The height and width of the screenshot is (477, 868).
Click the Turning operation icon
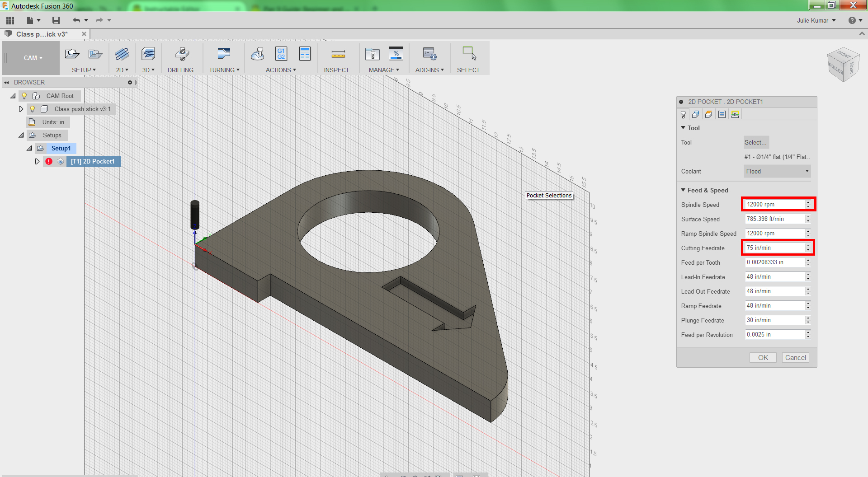tap(224, 54)
